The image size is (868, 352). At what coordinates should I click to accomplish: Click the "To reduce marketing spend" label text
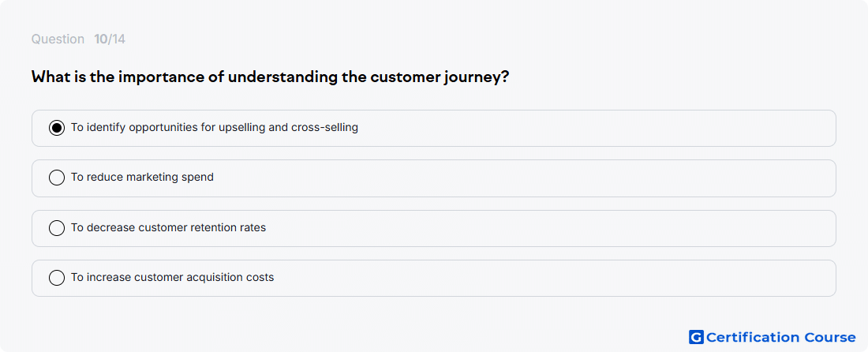pos(142,177)
